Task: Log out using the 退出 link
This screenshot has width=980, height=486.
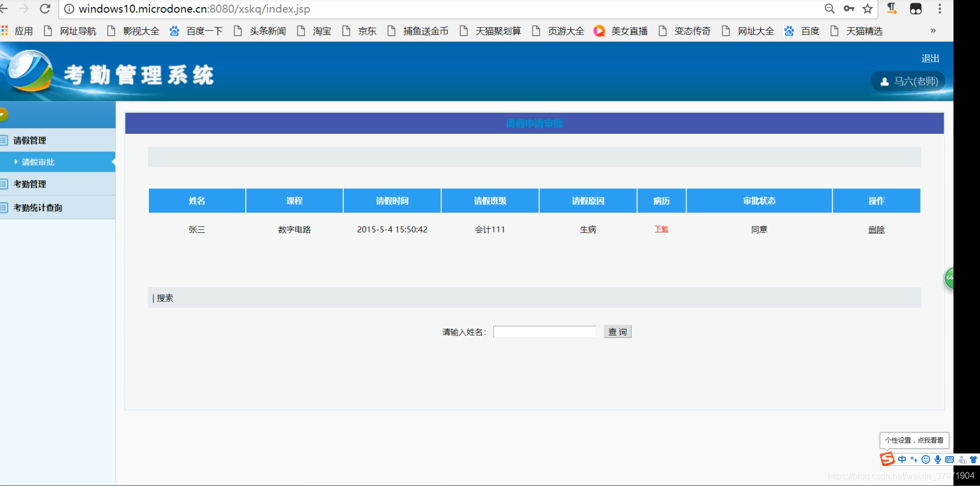Action: pyautogui.click(x=930, y=58)
